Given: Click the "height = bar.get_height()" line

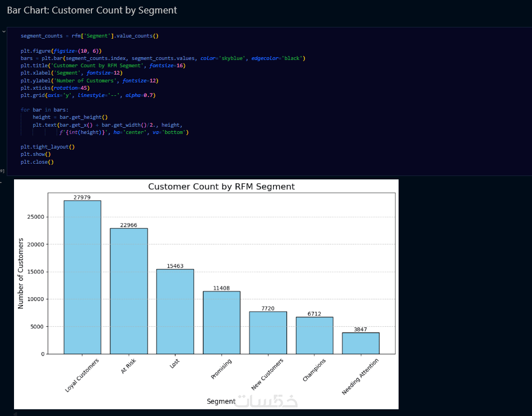Looking at the screenshot, I should coord(70,117).
